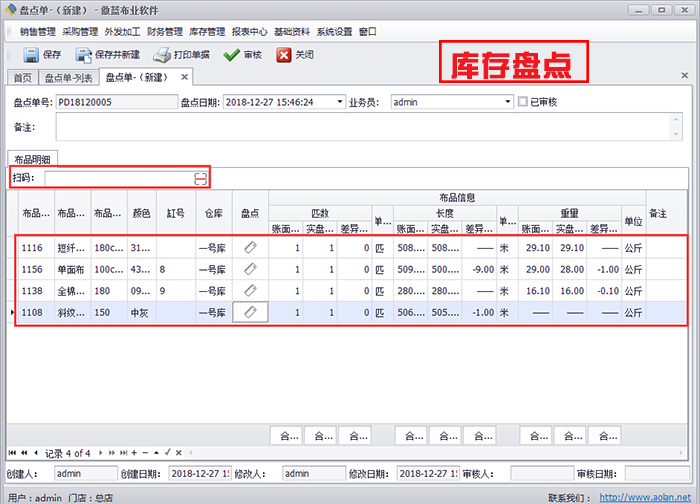Open the 报表中心 menu

pyautogui.click(x=247, y=31)
